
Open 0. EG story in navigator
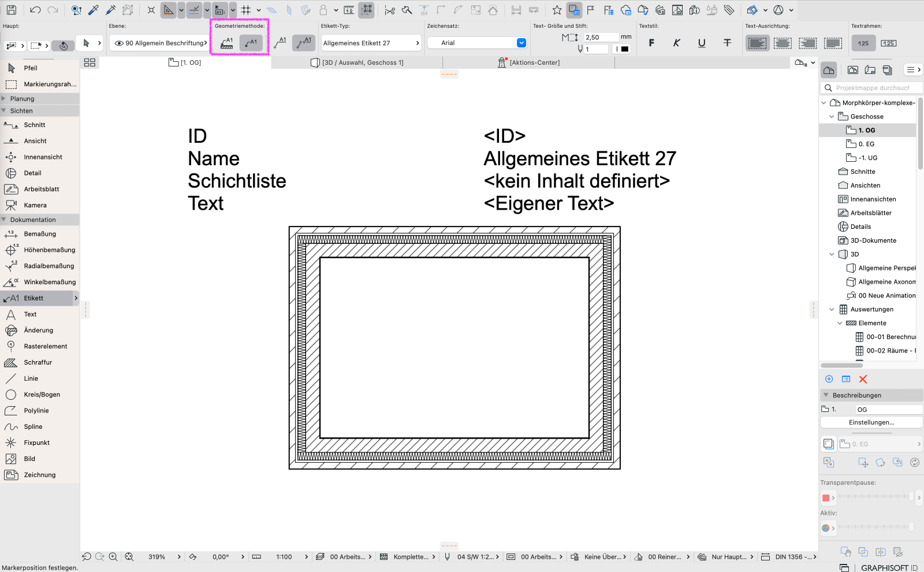click(x=866, y=144)
